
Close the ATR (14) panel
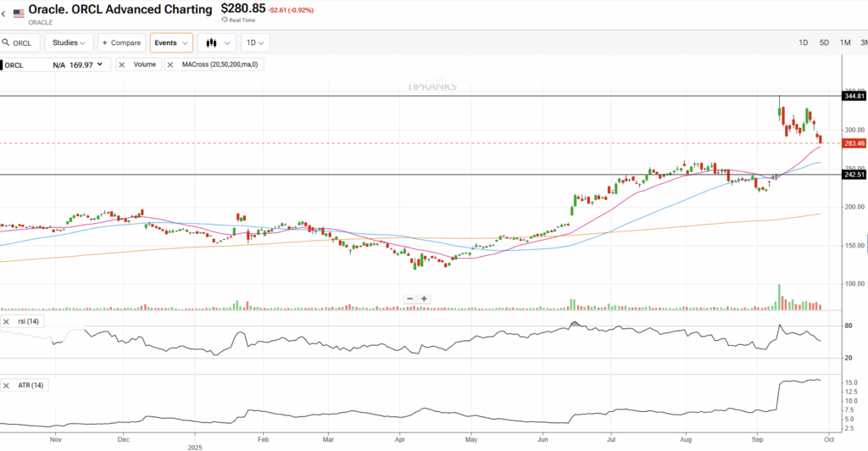click(x=7, y=385)
